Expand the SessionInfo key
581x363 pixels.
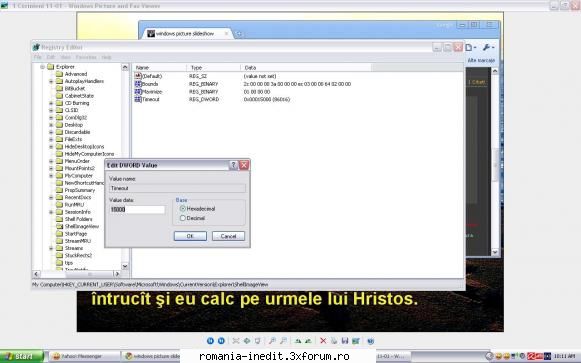pos(51,212)
